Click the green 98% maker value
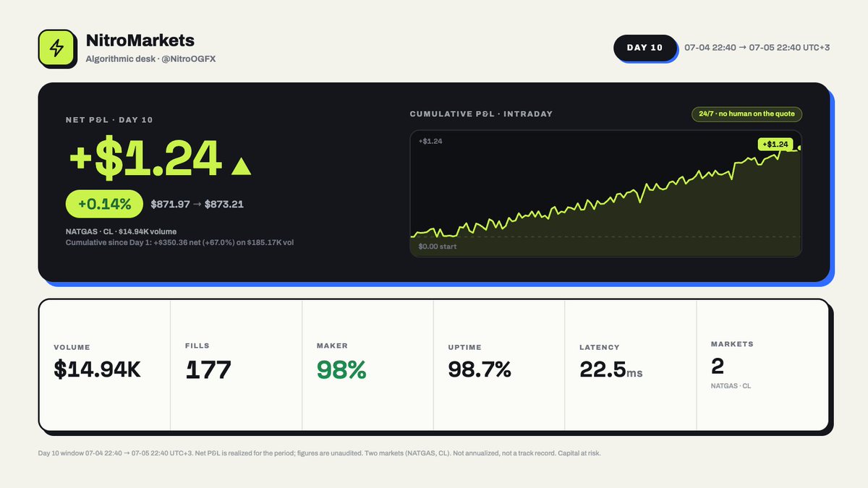Screen dimensions: 868x488 (x=341, y=369)
